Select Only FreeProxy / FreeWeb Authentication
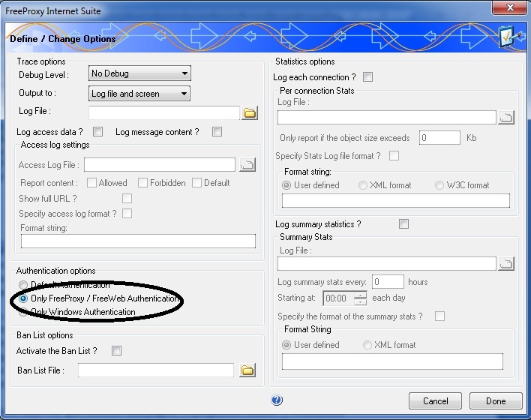The width and height of the screenshot is (531, 420). [x=23, y=298]
